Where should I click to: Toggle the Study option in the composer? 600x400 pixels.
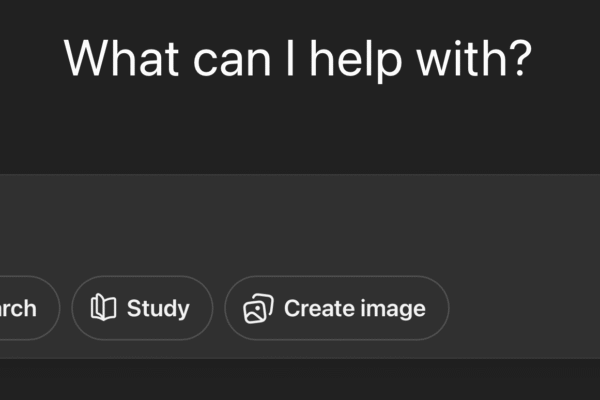point(142,308)
